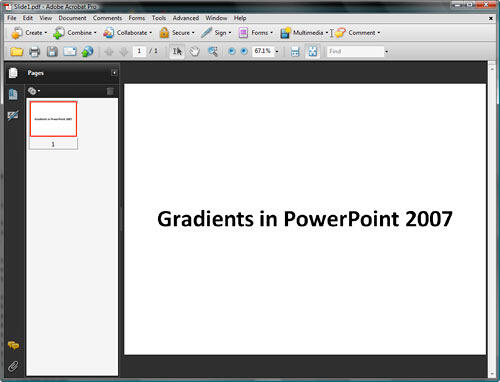The image size is (500, 382).
Task: Click the Secure button
Action: pos(177,33)
